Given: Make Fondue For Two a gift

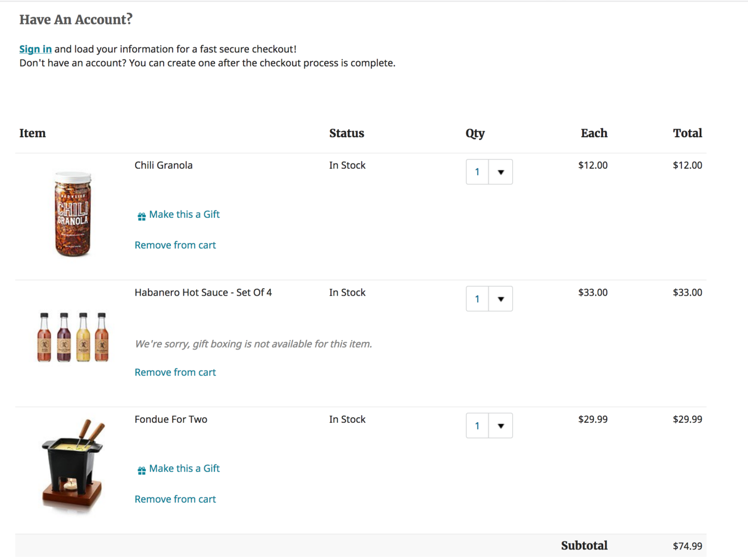Looking at the screenshot, I should pyautogui.click(x=184, y=469).
